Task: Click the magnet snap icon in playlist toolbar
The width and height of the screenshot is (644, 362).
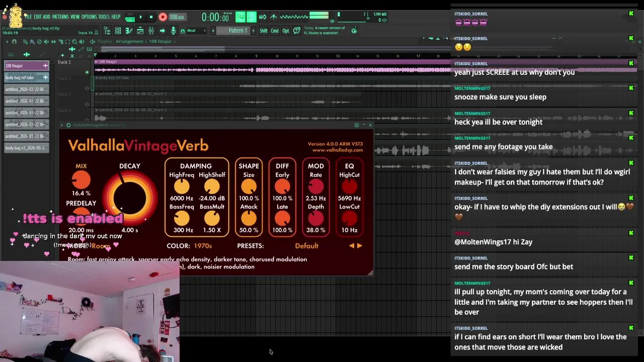Action: point(14,42)
